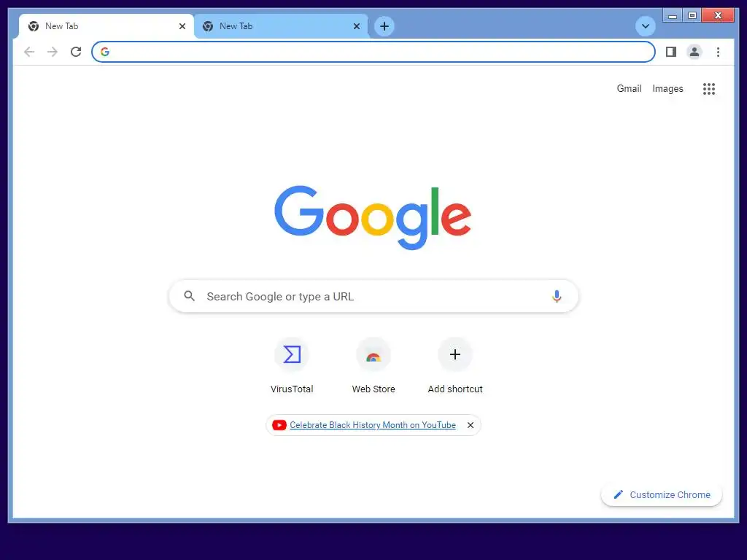The height and width of the screenshot is (560, 747).
Task: Close the second New Tab
Action: coord(356,26)
